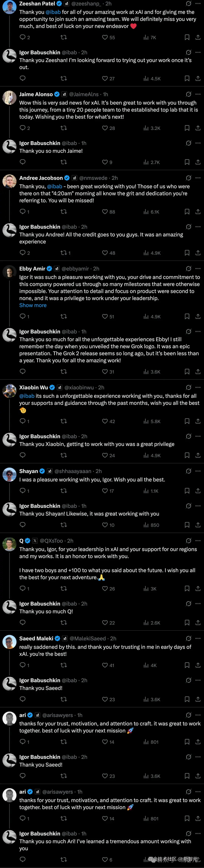This screenshot has height=868, width=204.
Task: Open Andree Jacobson's profile picture
Action: click(9, 181)
